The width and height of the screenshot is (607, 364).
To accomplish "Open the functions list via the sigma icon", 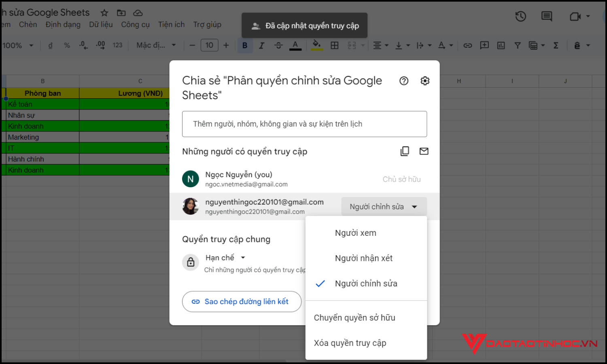I will click(x=556, y=45).
